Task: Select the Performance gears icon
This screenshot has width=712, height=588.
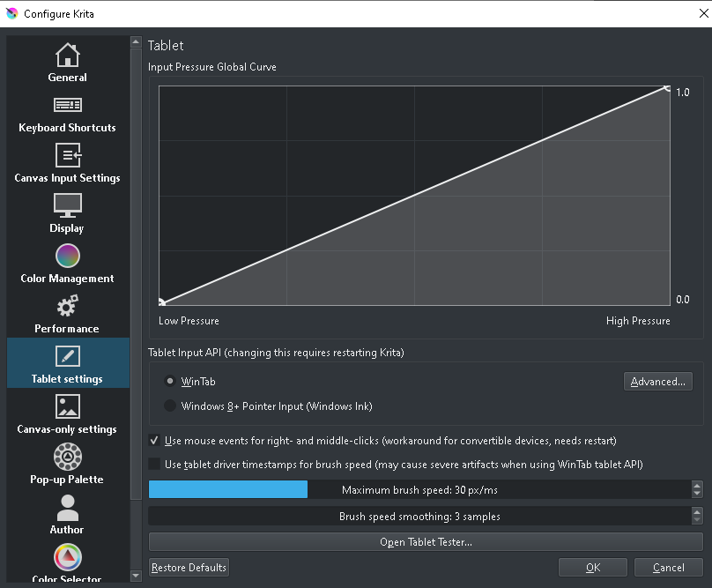Action: tap(68, 306)
